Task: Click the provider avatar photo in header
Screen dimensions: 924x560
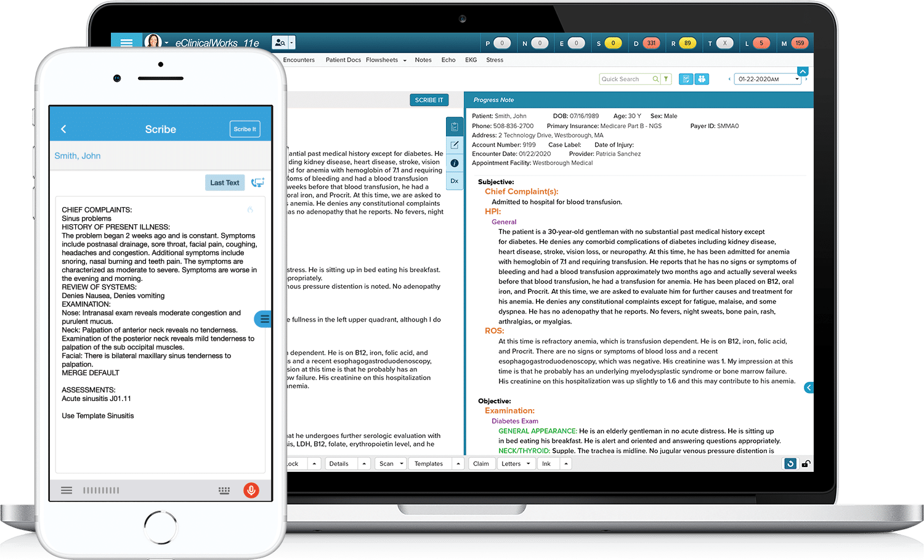Action: pos(153,41)
